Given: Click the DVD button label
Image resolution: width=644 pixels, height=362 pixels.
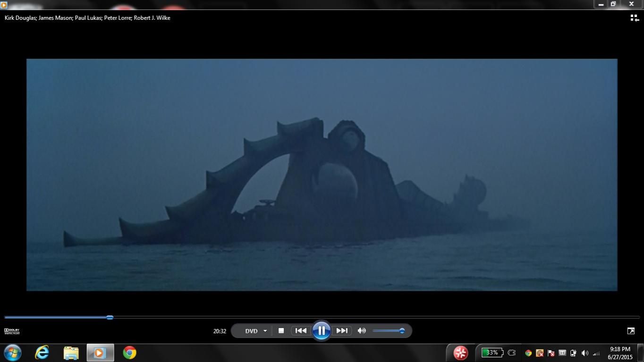Looking at the screenshot, I should (x=251, y=331).
